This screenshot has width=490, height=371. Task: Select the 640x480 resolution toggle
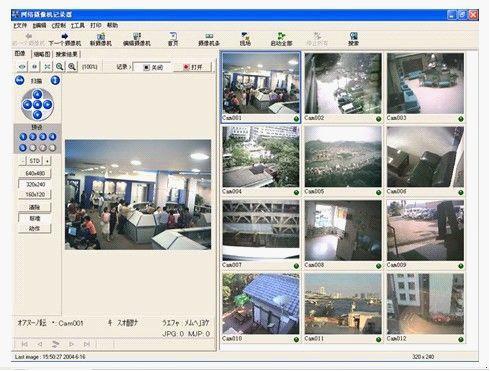[35, 173]
